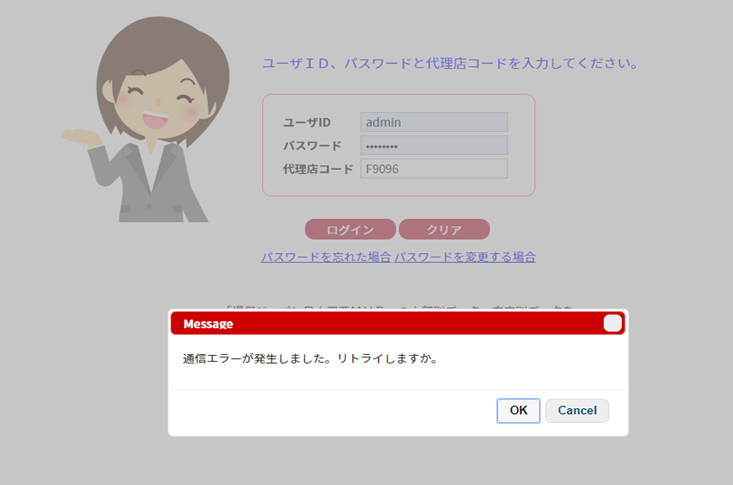Click the 代理店コード label
This screenshot has width=733, height=485.
point(318,169)
